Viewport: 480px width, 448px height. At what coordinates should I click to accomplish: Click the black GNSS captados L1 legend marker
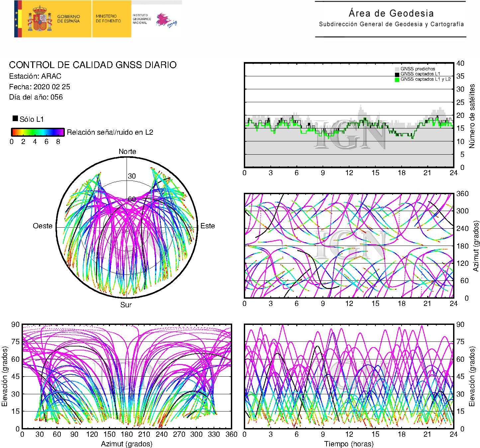click(x=397, y=74)
